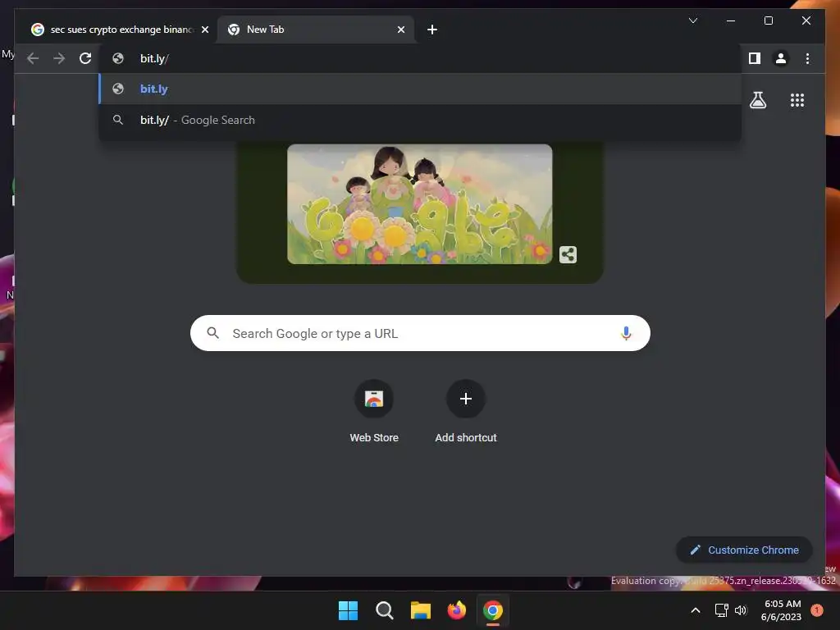Viewport: 840px width, 630px height.
Task: Switch to the New Tab tab
Action: (316, 30)
